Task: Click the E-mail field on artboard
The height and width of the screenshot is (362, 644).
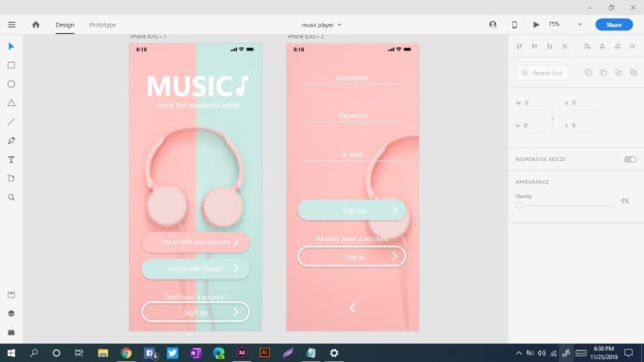Action: click(352, 154)
